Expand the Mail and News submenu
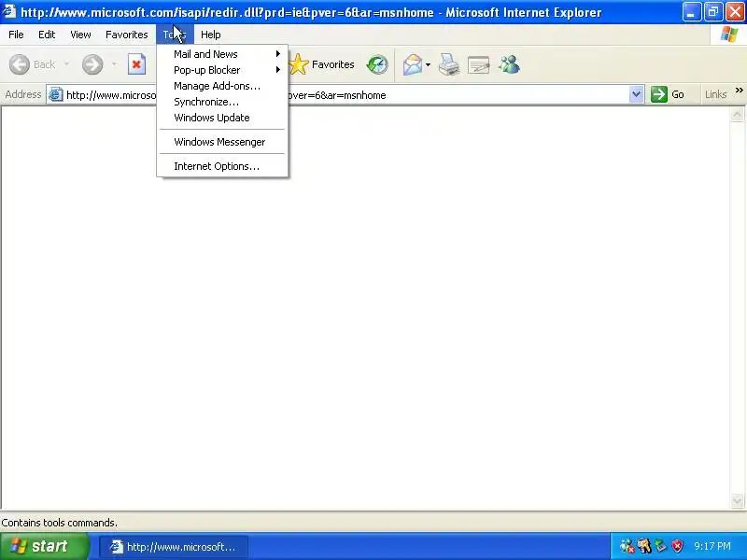This screenshot has width=747, height=560. coord(222,54)
